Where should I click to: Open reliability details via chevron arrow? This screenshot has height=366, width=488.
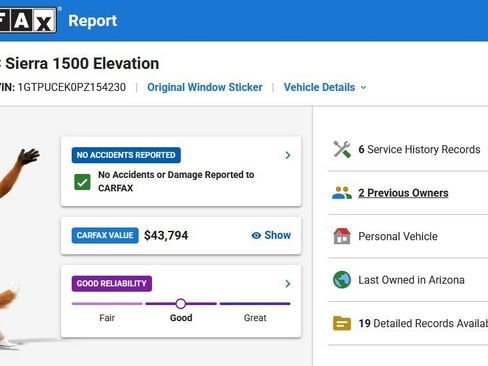[288, 284]
